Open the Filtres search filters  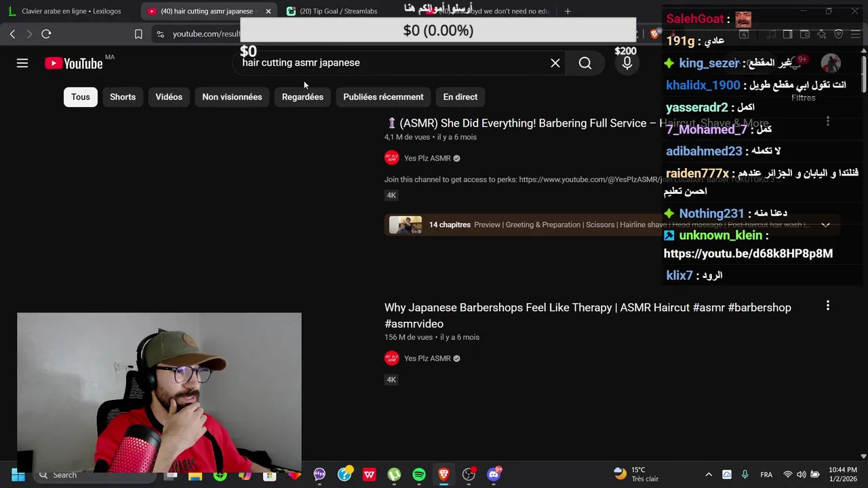[803, 98]
